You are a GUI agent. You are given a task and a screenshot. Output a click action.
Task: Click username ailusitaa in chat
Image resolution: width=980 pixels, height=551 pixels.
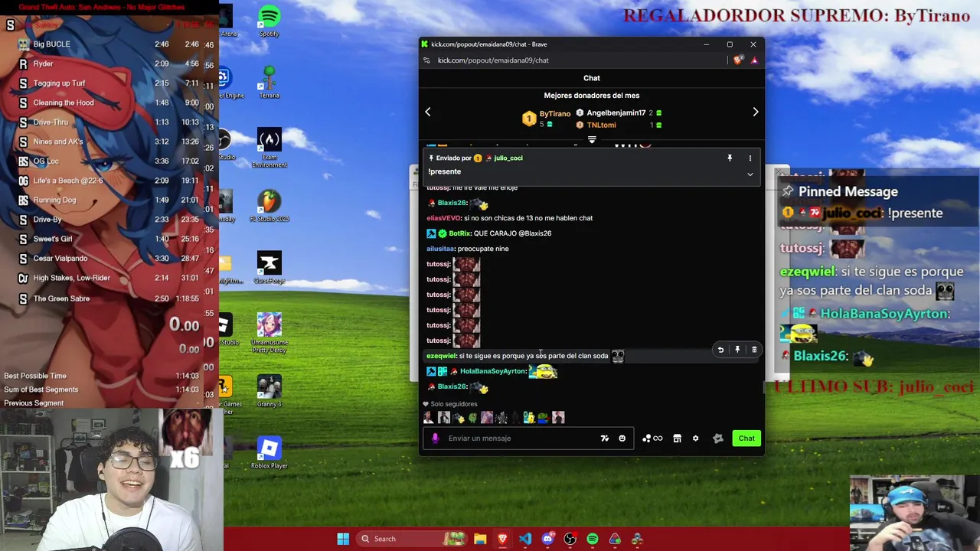(x=440, y=249)
